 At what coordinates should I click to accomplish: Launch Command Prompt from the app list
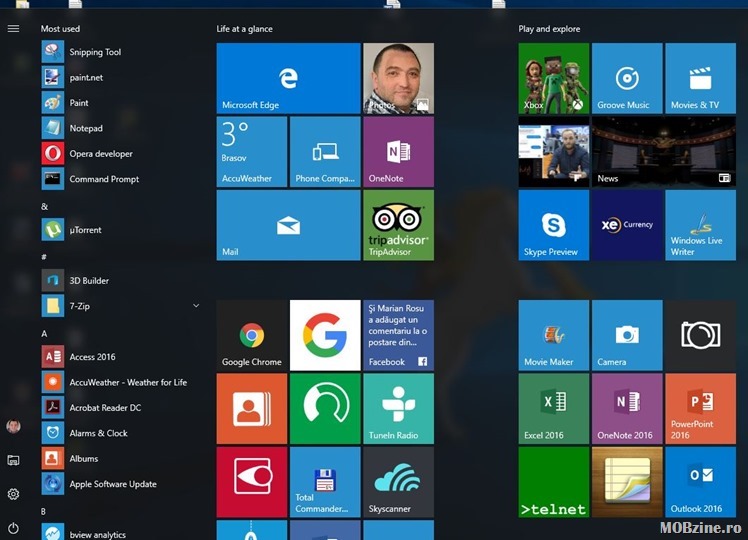pos(103,179)
